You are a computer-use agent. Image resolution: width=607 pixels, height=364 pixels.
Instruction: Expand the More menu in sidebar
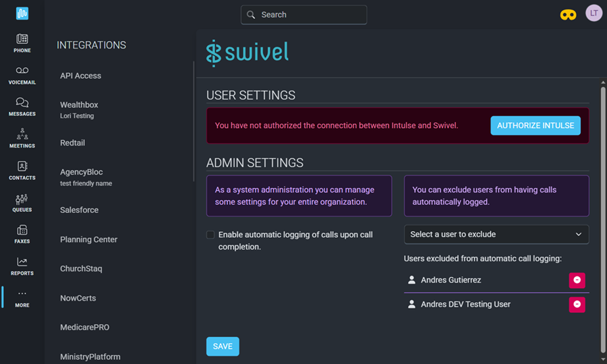point(22,297)
